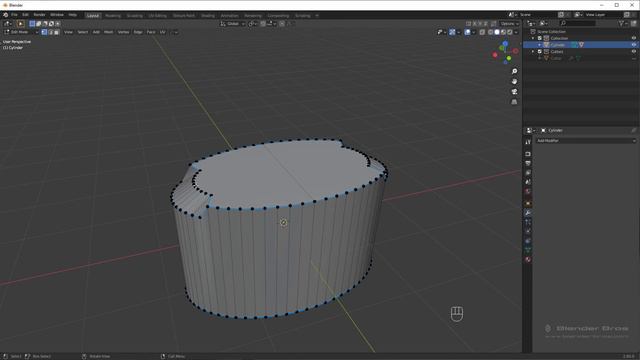Choose the subtract selection mode icon
The image size is (640, 360).
pos(45,24)
